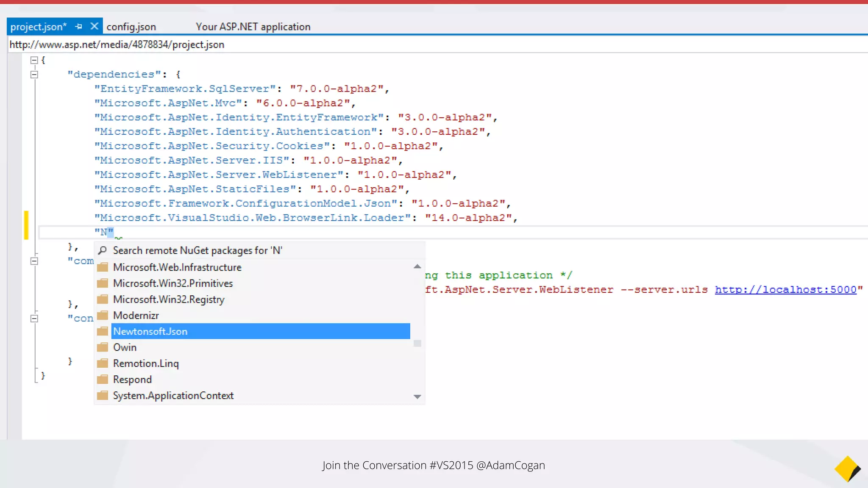Image resolution: width=868 pixels, height=488 pixels.
Task: Click folder icon beside Remotion.Linq
Action: point(103,363)
